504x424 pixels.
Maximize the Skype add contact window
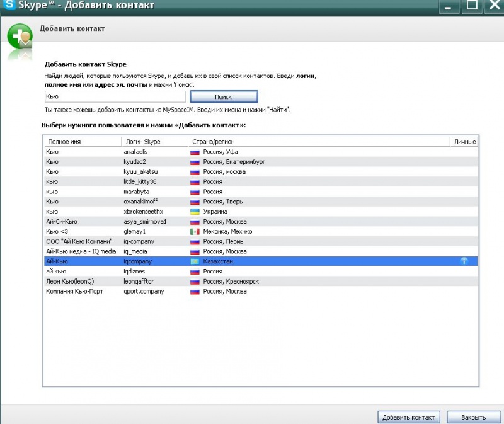point(470,7)
